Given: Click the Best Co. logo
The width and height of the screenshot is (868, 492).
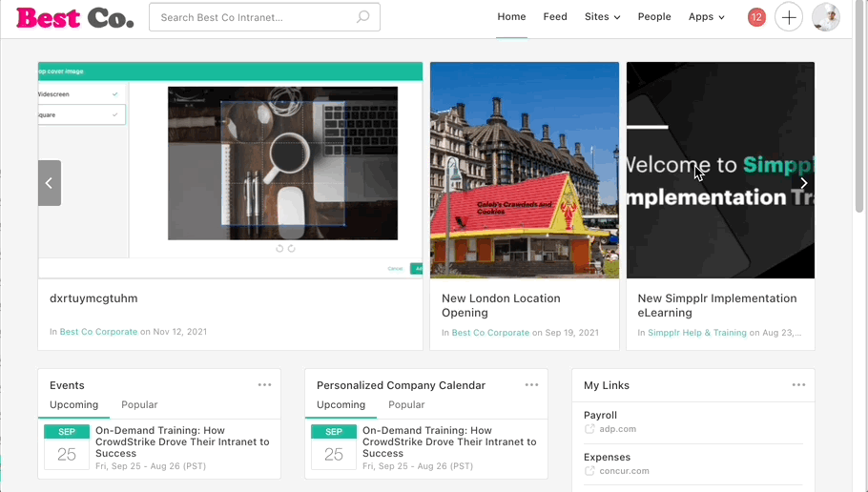Looking at the screenshot, I should (x=75, y=18).
